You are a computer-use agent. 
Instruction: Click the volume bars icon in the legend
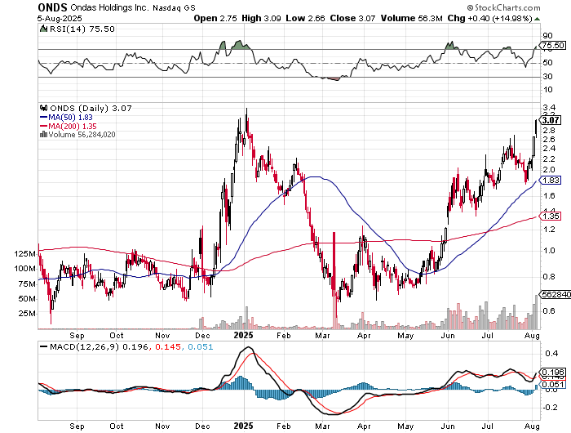pos(43,134)
